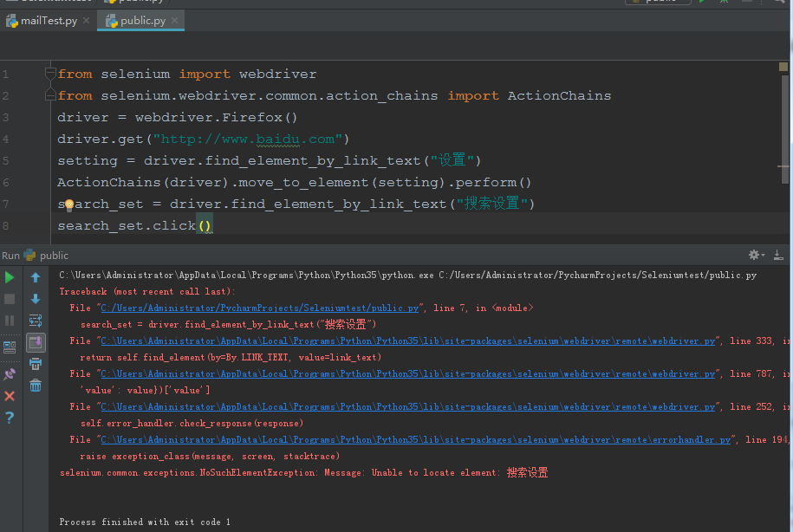
Task: Close the mailTest.py tab
Action: pos(87,21)
